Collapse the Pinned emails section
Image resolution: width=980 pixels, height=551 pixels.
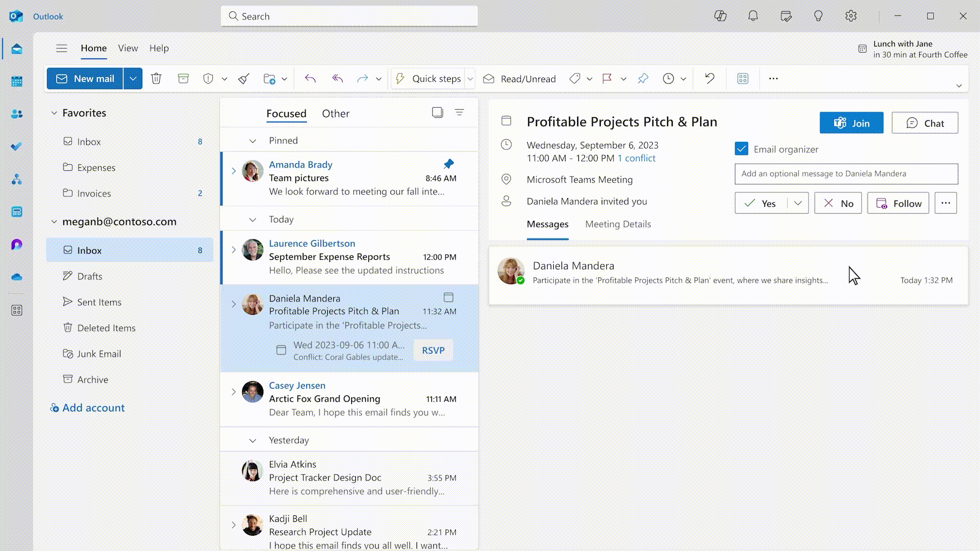[253, 140]
